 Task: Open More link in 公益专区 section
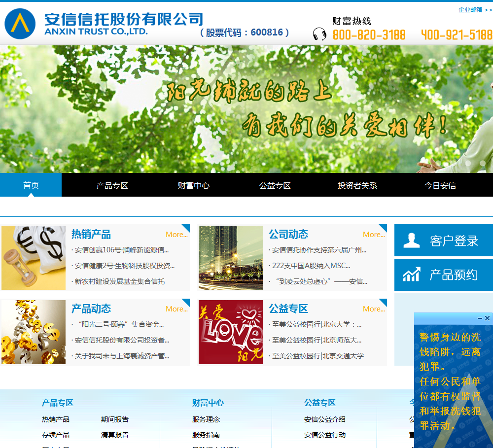(x=374, y=309)
